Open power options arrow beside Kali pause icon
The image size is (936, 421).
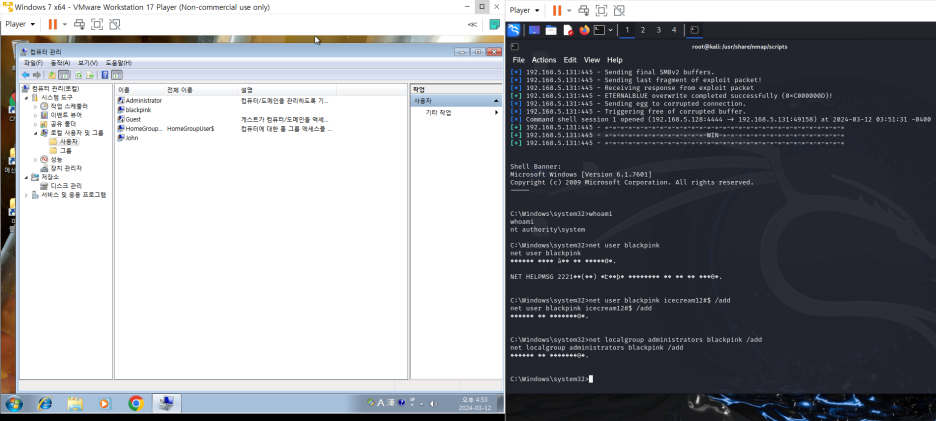[569, 10]
